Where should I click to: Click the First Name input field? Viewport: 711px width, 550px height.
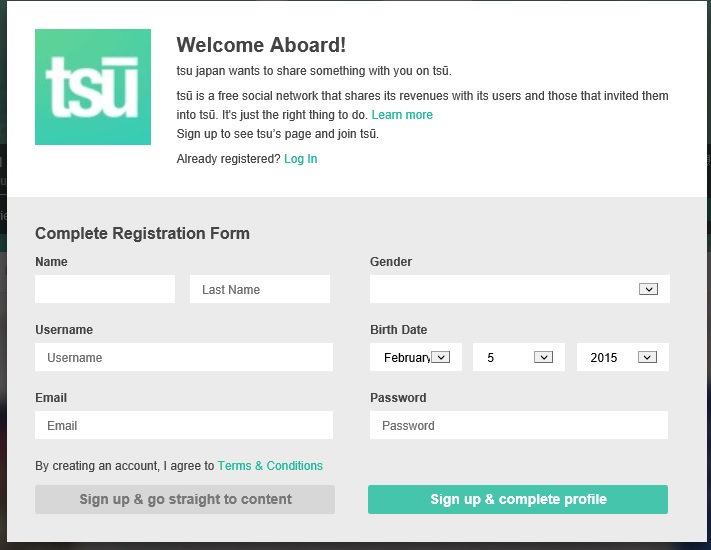coord(105,289)
